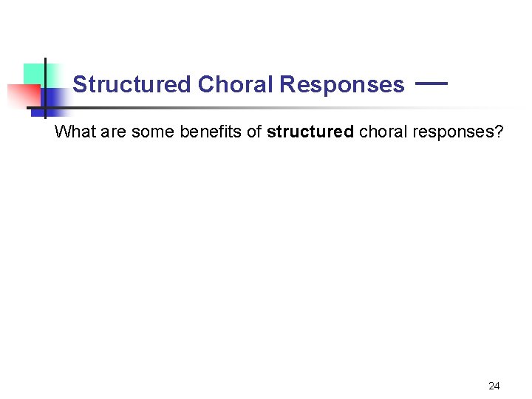This screenshot has height=399, width=532.
Task: Select the word "Responses" in the title
Action: click(x=342, y=85)
